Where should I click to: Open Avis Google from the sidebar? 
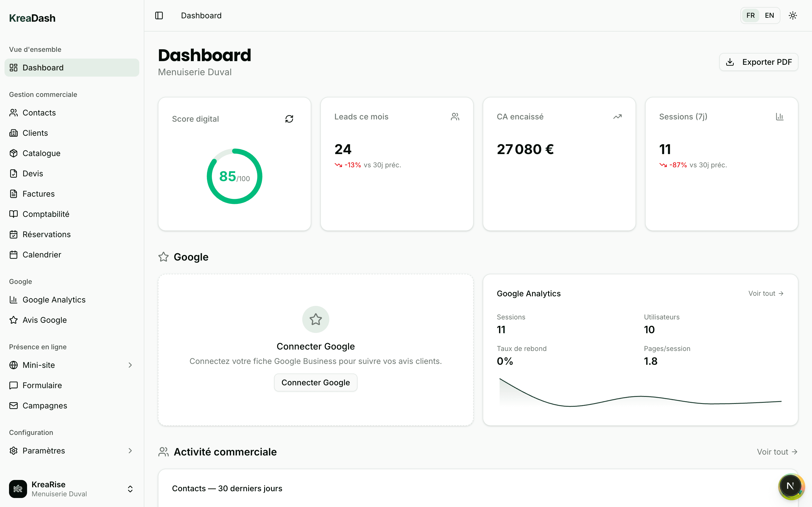pyautogui.click(x=45, y=320)
